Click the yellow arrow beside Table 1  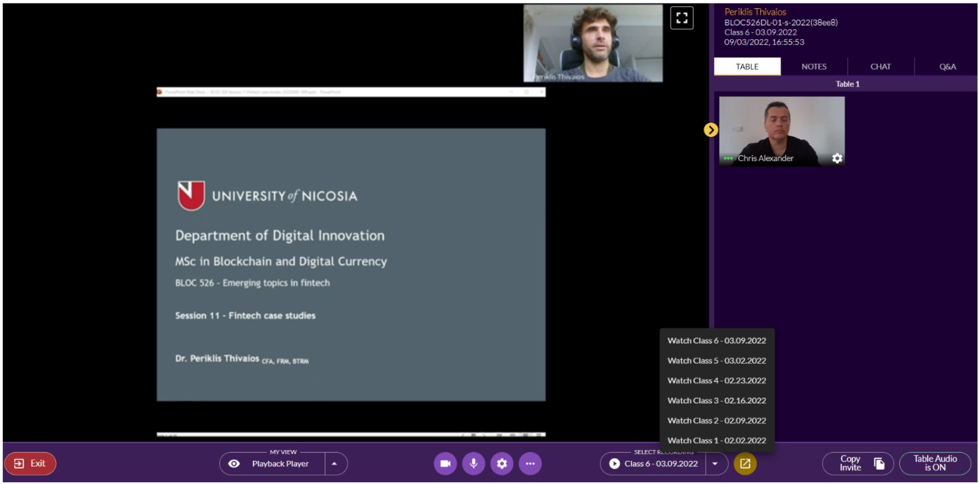click(711, 130)
